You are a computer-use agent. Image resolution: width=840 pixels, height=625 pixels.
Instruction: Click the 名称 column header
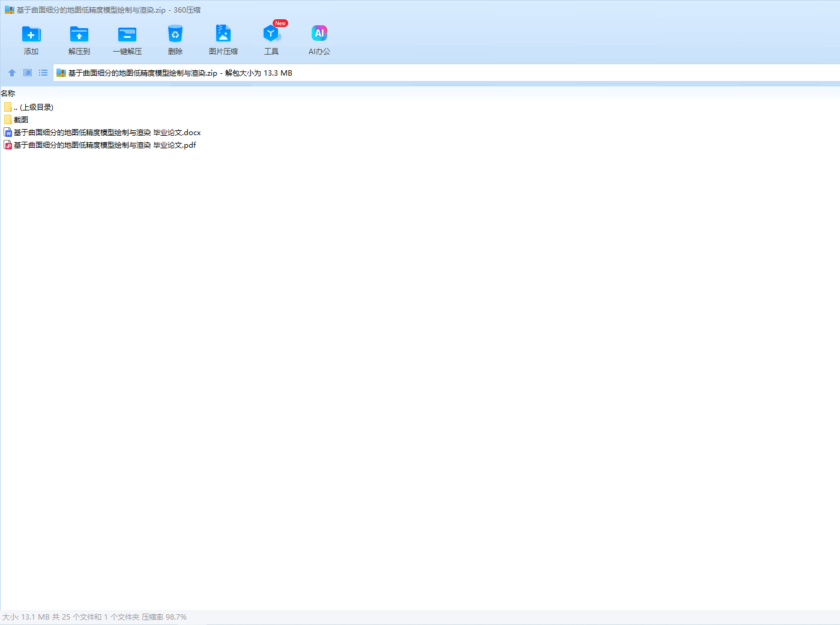click(8, 93)
